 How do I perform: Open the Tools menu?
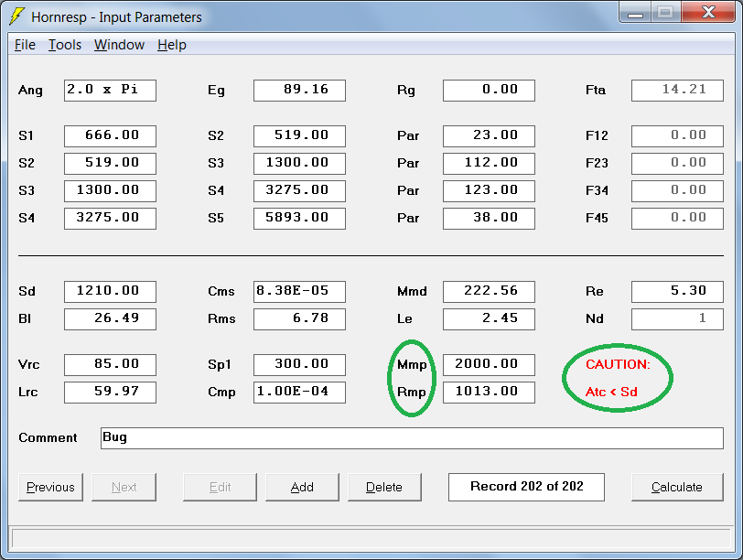(x=65, y=45)
